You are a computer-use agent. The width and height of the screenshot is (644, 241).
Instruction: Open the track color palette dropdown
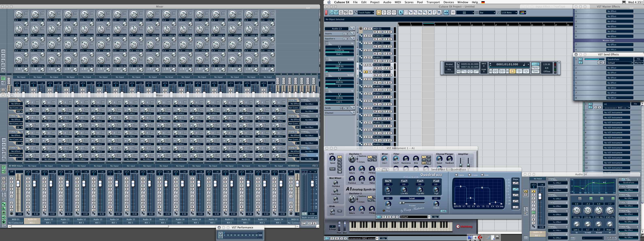[x=523, y=13]
